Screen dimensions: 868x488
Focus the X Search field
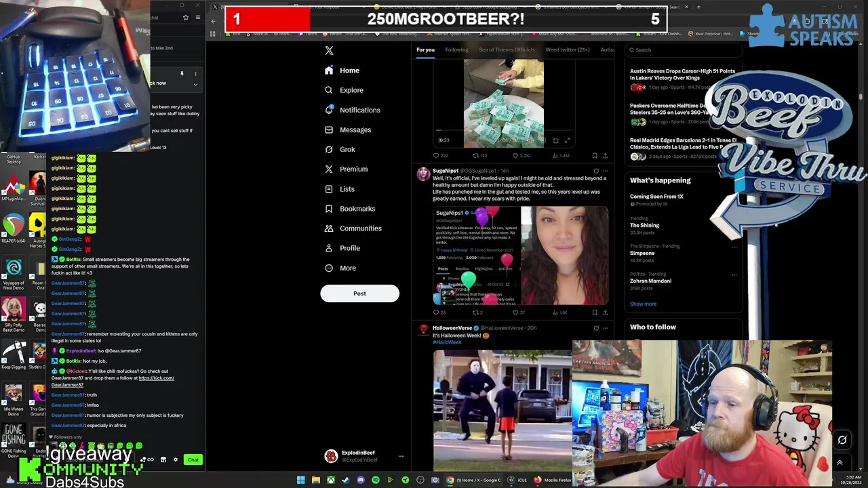click(x=684, y=49)
